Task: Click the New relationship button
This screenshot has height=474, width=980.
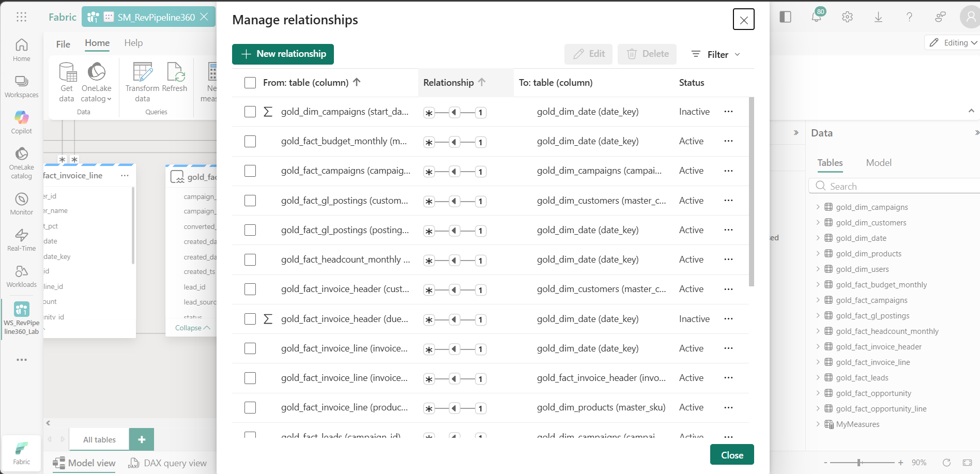Action: pos(283,54)
